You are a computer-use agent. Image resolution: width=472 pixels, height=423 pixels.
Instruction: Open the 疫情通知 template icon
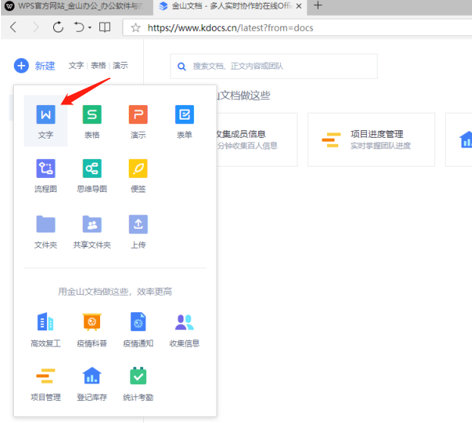pyautogui.click(x=138, y=322)
